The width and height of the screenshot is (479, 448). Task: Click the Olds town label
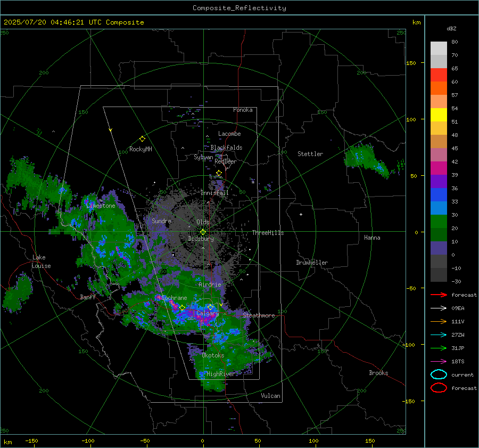click(x=203, y=222)
